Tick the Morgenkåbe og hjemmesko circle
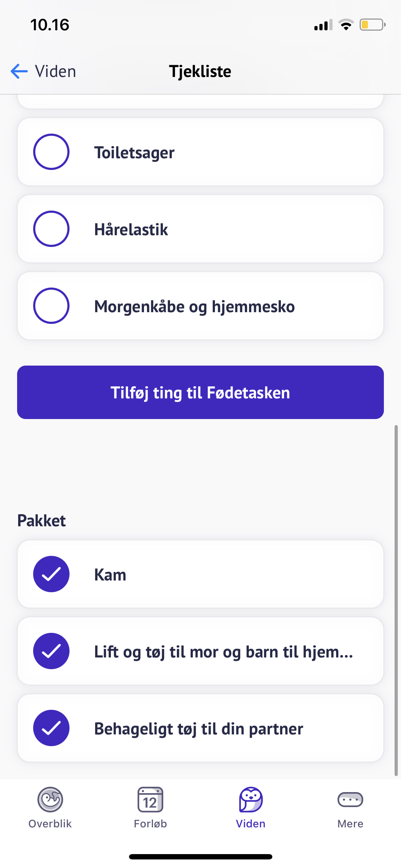 click(x=51, y=306)
